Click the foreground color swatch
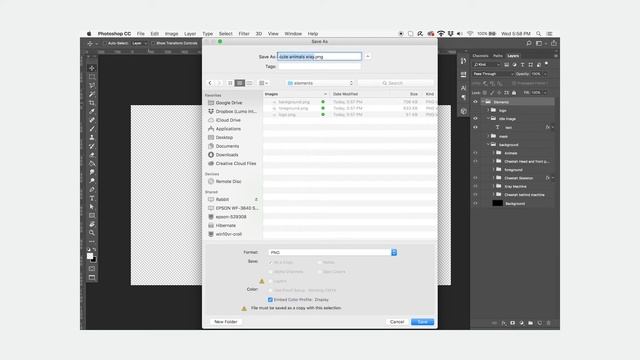 [x=90, y=256]
